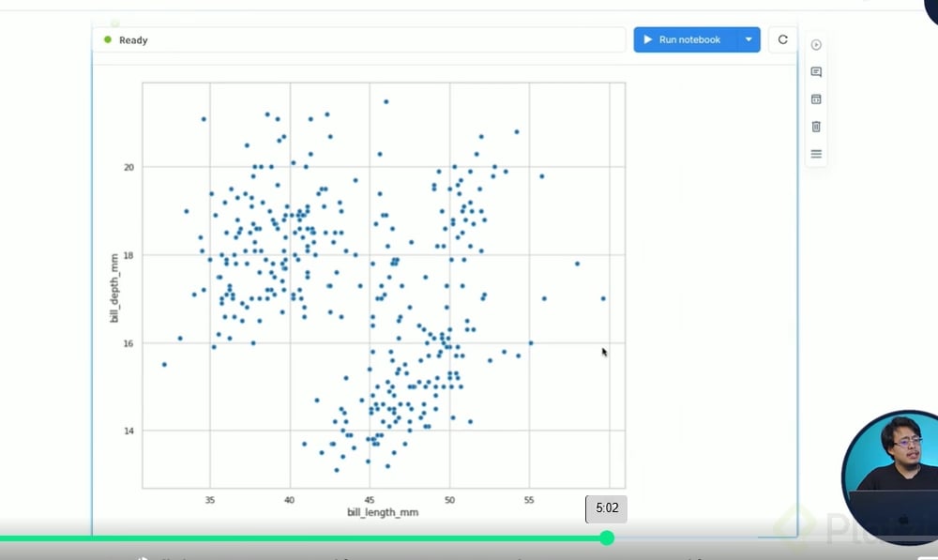This screenshot has width=938, height=560.
Task: Click the green video progress handle
Action: 607,537
